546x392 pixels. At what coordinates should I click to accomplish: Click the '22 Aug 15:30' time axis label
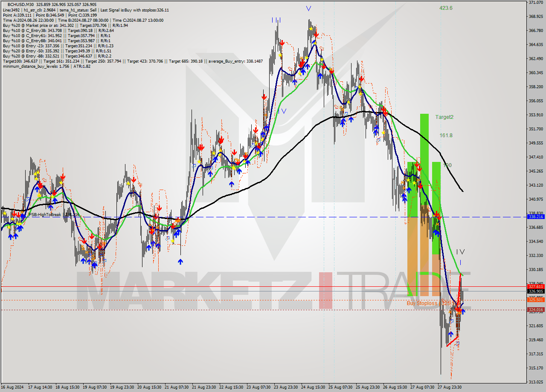click(231, 387)
